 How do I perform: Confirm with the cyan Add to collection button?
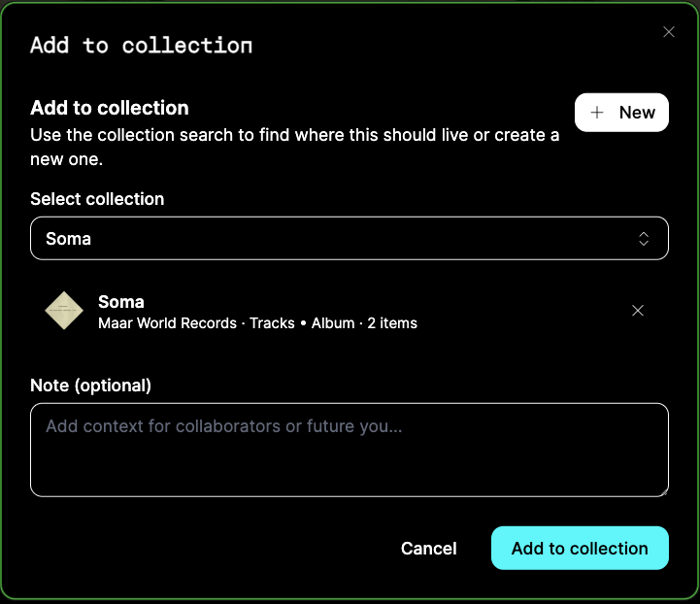(580, 549)
